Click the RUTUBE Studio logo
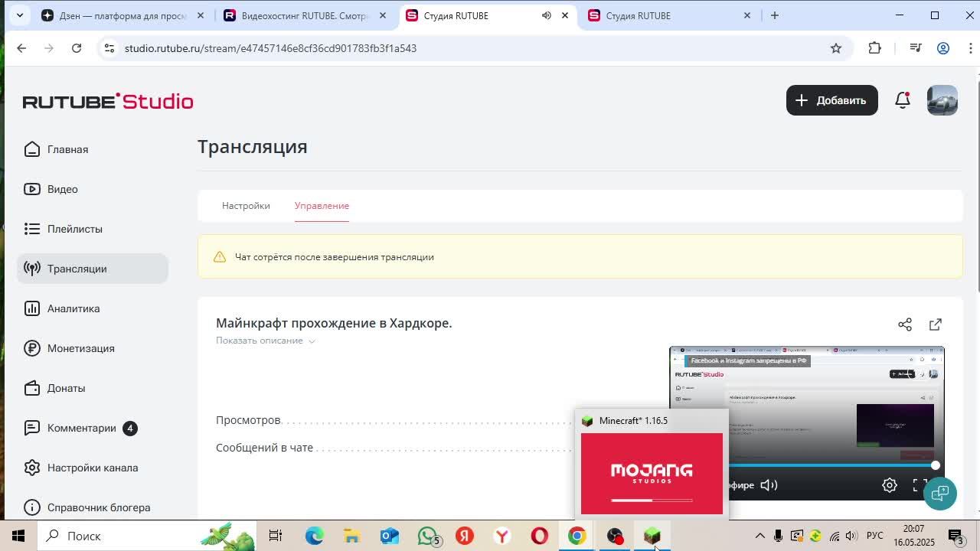 pyautogui.click(x=108, y=101)
